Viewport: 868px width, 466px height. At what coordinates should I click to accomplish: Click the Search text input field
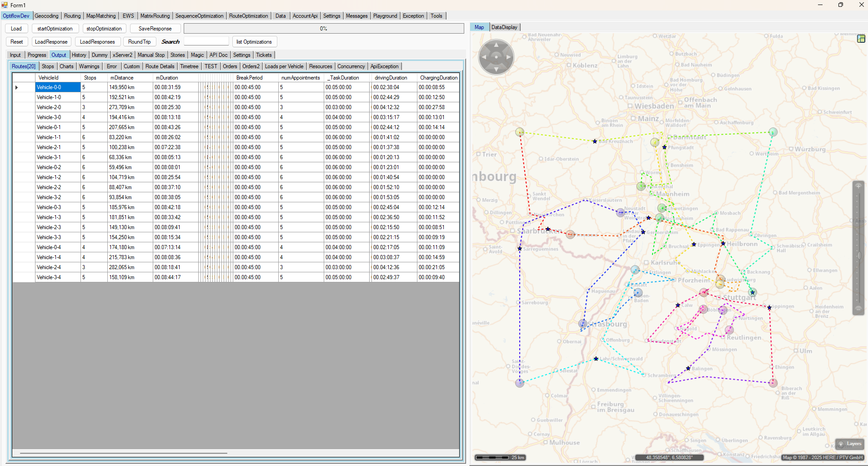(x=206, y=42)
